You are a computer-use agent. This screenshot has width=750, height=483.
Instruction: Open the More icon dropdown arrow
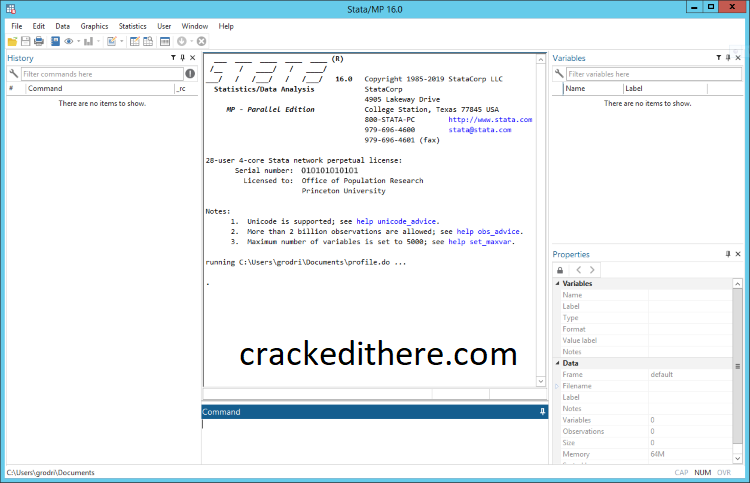191,42
